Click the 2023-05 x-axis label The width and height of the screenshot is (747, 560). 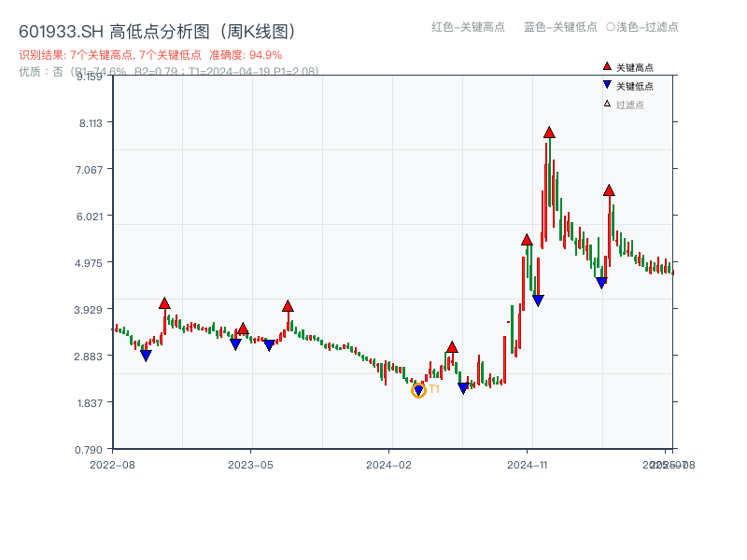[x=250, y=465]
